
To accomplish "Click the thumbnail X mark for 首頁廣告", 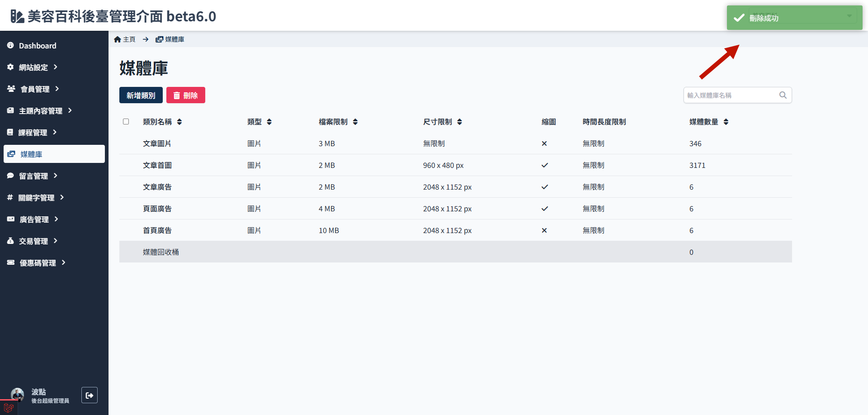I will [544, 230].
